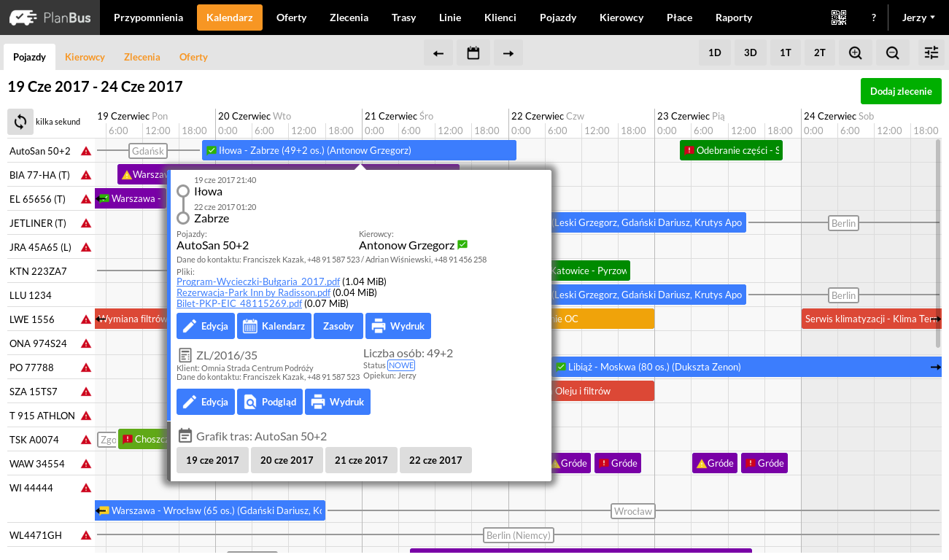
Task: Switch to 3D three-day view
Action: click(751, 53)
